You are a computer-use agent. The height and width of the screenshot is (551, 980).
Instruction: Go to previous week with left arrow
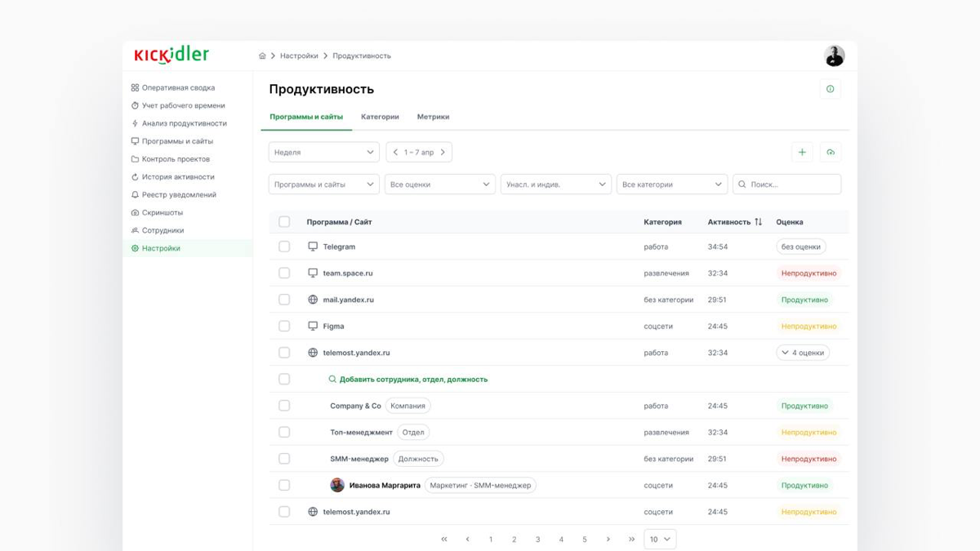click(395, 153)
